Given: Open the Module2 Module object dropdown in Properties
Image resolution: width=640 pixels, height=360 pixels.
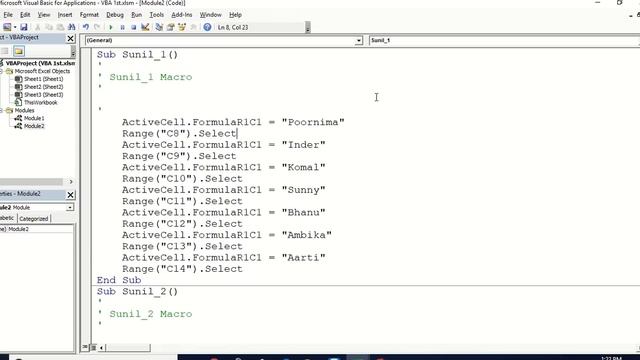Looking at the screenshot, I should (x=70, y=207).
